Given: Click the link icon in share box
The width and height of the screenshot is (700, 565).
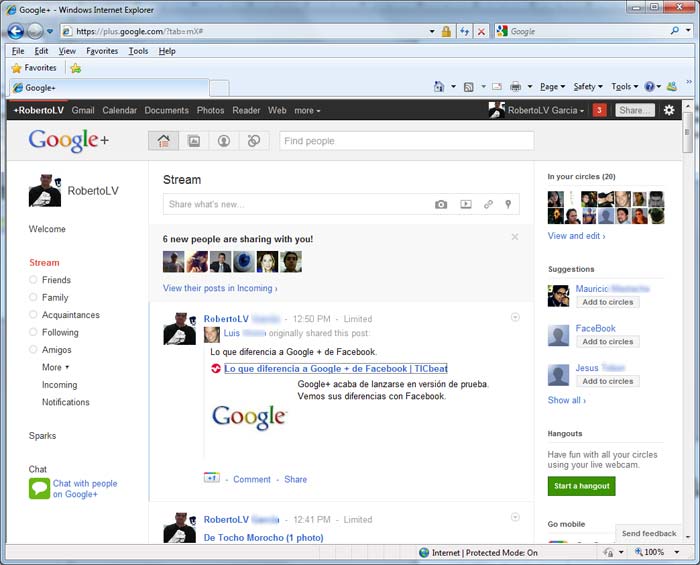Looking at the screenshot, I should [x=488, y=204].
